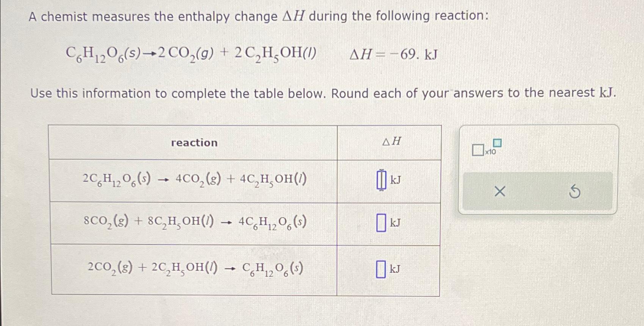Click the ΔH table header cell

(390, 141)
